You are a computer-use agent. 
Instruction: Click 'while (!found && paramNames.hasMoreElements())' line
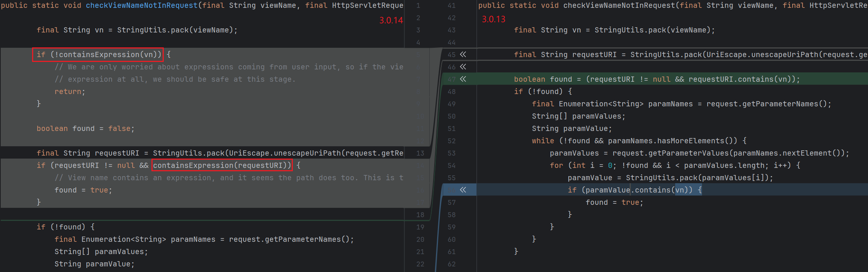[x=639, y=141]
